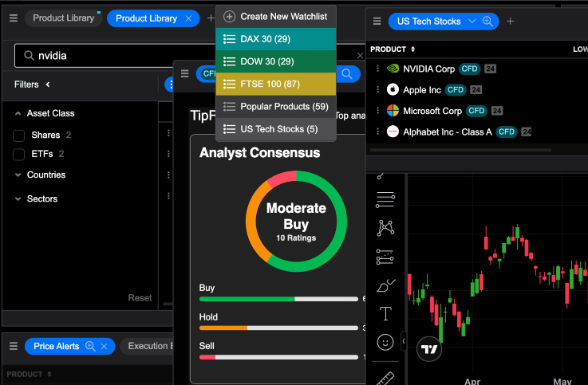The image size is (588, 385).
Task: Click the zoom search icon in US Tech Stocks tab
Action: (488, 21)
